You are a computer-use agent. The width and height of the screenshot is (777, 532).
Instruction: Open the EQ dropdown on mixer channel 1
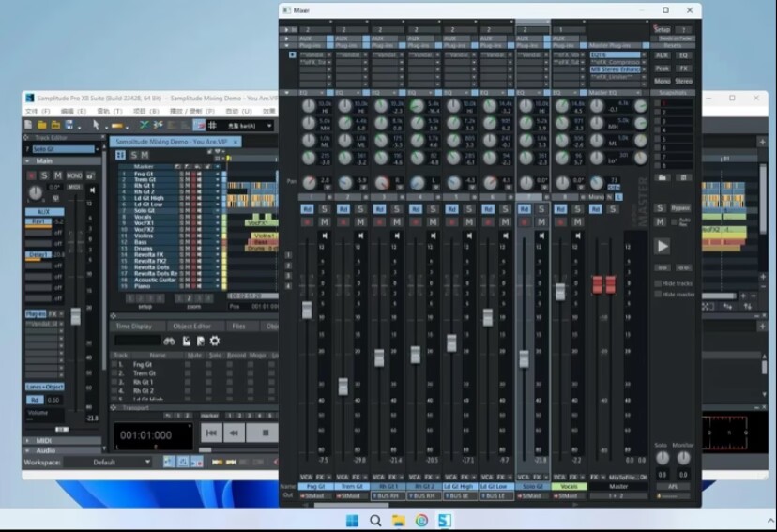point(322,93)
